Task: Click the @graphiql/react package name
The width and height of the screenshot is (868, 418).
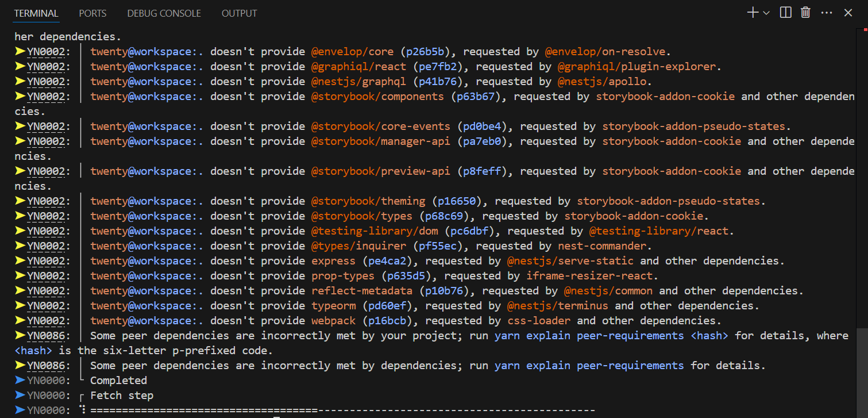Action: (x=358, y=66)
